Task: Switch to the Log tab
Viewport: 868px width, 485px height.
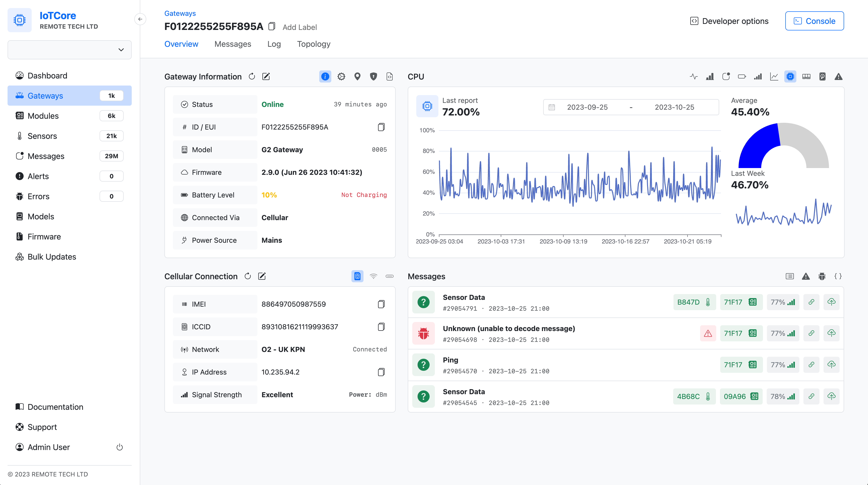Action: click(274, 44)
